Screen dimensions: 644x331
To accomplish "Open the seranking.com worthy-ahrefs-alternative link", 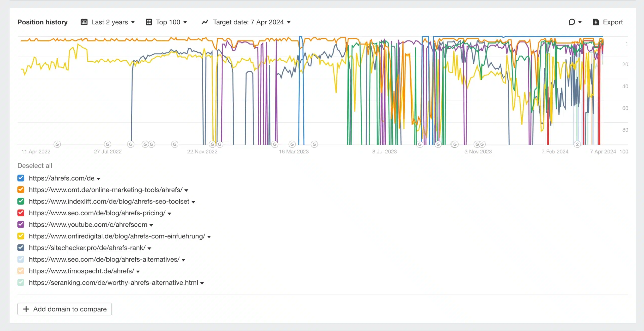I will pos(113,282).
